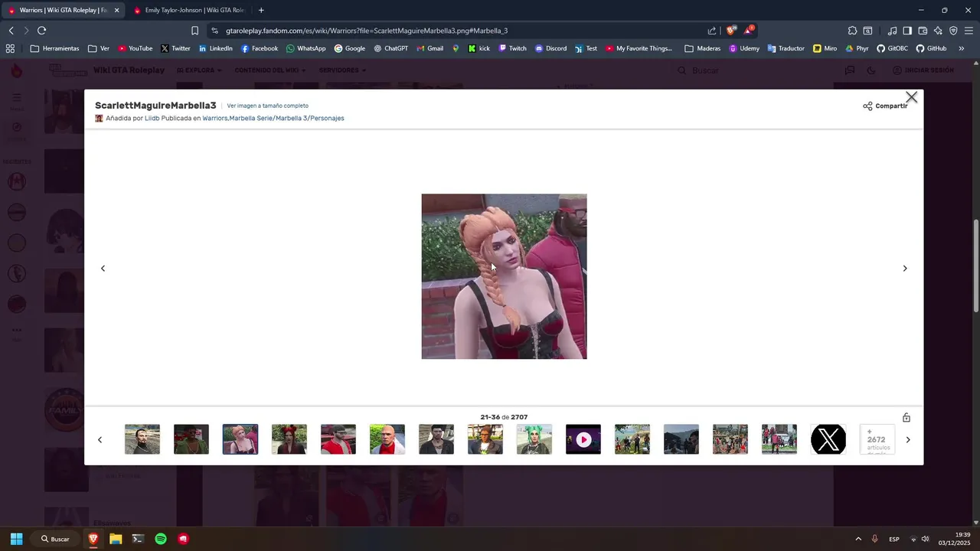The width and height of the screenshot is (980, 551).
Task: Reload the current page
Action: click(x=41, y=31)
